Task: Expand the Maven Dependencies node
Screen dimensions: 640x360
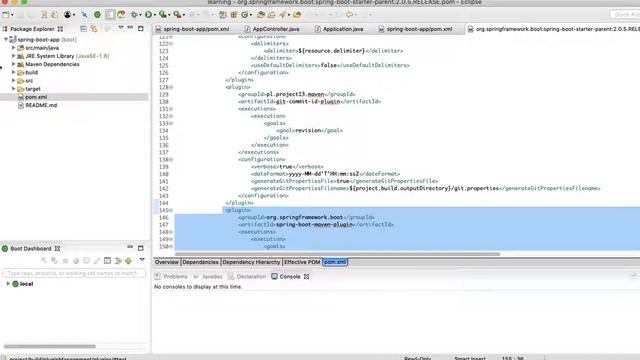Action: click(13, 64)
